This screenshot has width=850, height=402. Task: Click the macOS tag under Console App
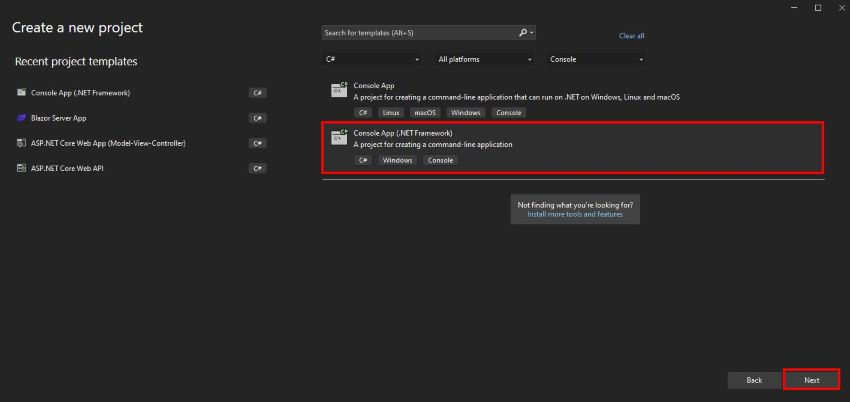coord(425,113)
